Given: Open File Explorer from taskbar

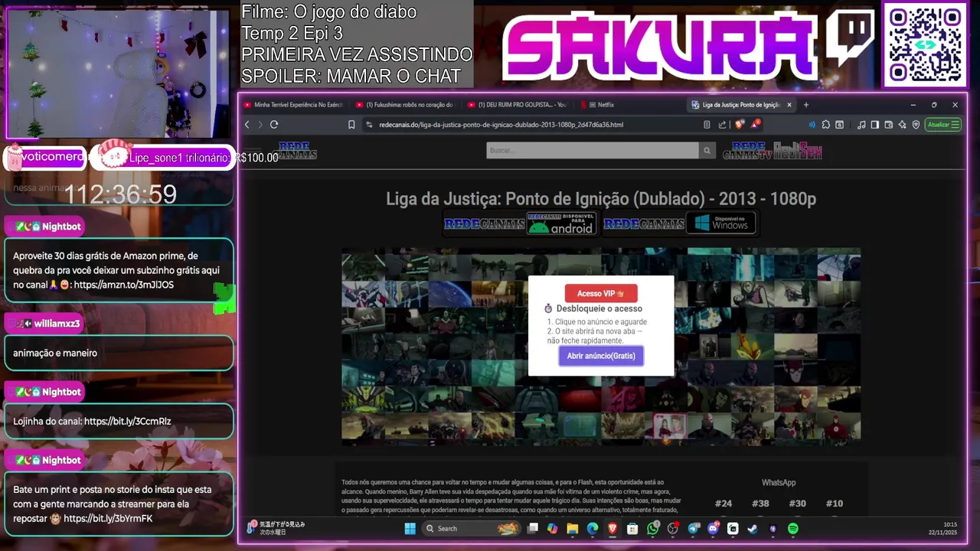Looking at the screenshot, I should coord(572,529).
